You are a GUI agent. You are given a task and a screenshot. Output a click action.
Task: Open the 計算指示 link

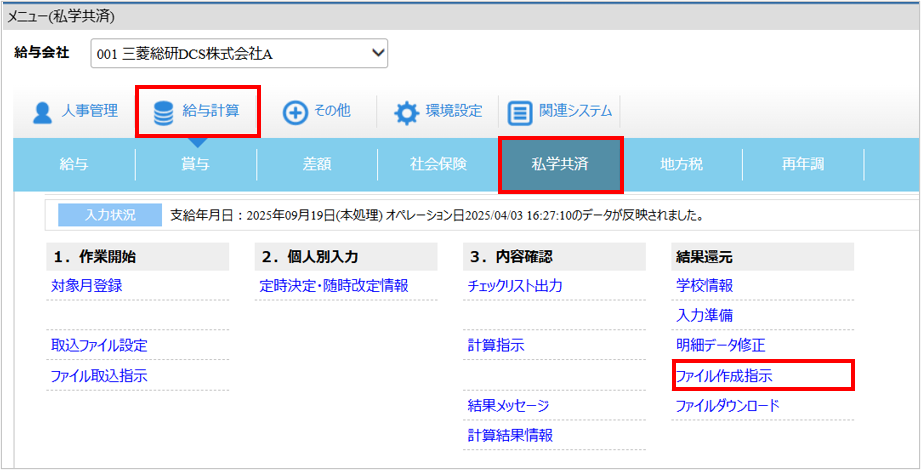[x=496, y=345]
